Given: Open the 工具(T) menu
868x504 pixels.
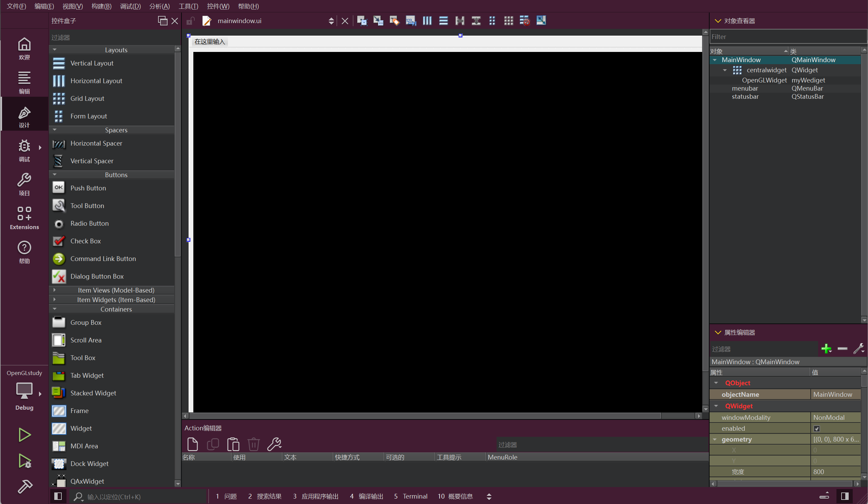Looking at the screenshot, I should 188,6.
